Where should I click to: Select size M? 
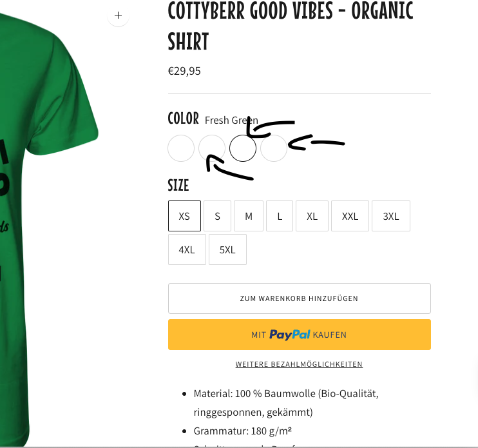click(249, 216)
